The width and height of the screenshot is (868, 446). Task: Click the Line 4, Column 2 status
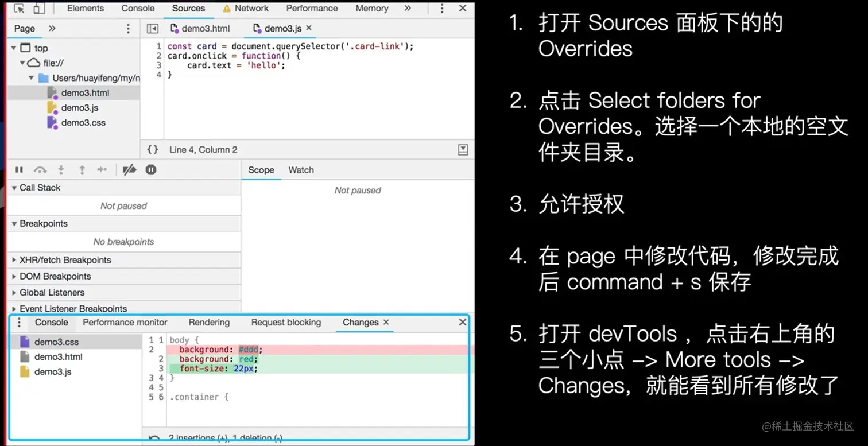[203, 150]
